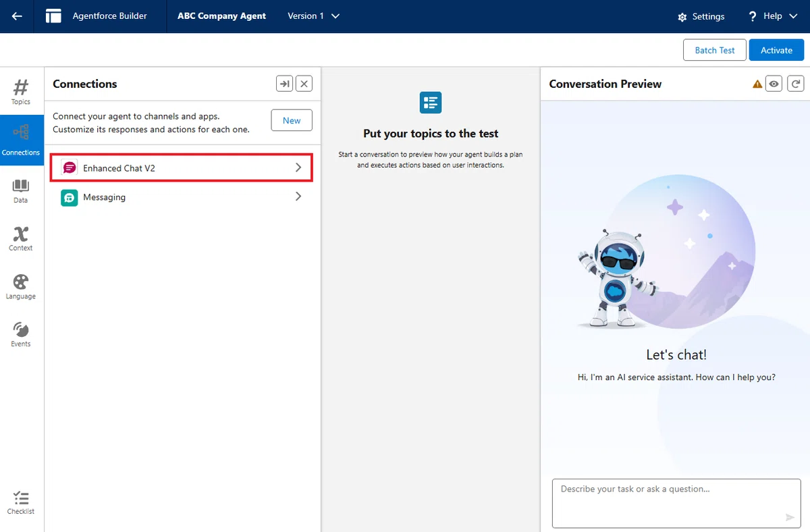Click the Enhanced Chat V2 icon
810x532 pixels.
click(x=70, y=168)
